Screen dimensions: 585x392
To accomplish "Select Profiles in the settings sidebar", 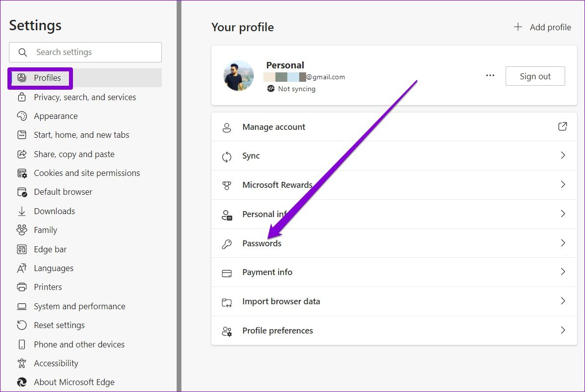I will [x=85, y=78].
